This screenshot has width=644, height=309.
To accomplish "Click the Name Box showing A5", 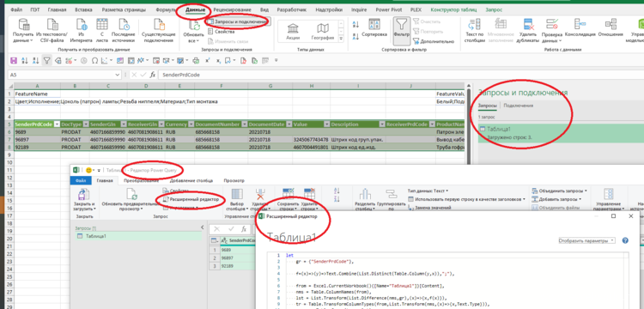I will (62, 75).
